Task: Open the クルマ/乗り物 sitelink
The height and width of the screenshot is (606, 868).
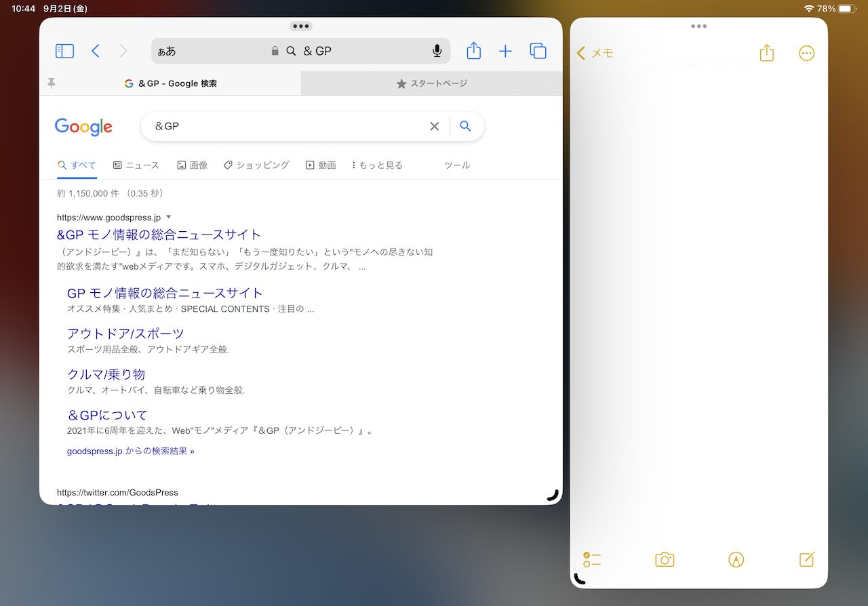Action: click(x=106, y=374)
